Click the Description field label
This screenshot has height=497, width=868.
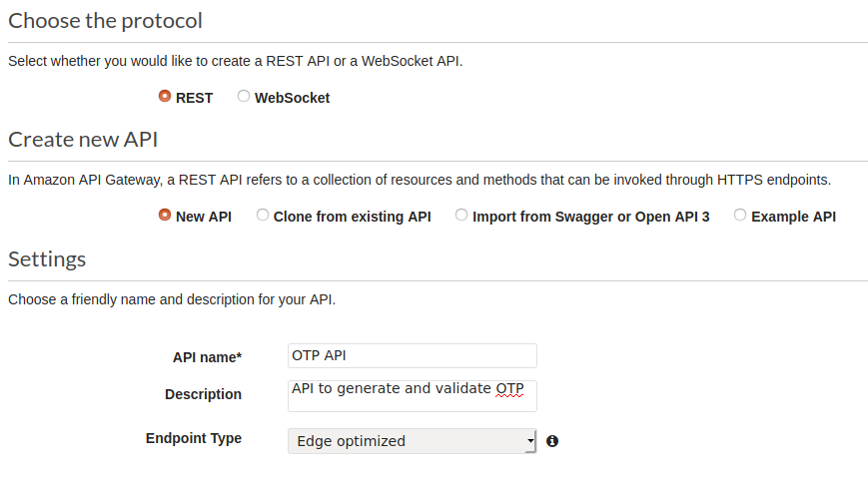pyautogui.click(x=203, y=394)
